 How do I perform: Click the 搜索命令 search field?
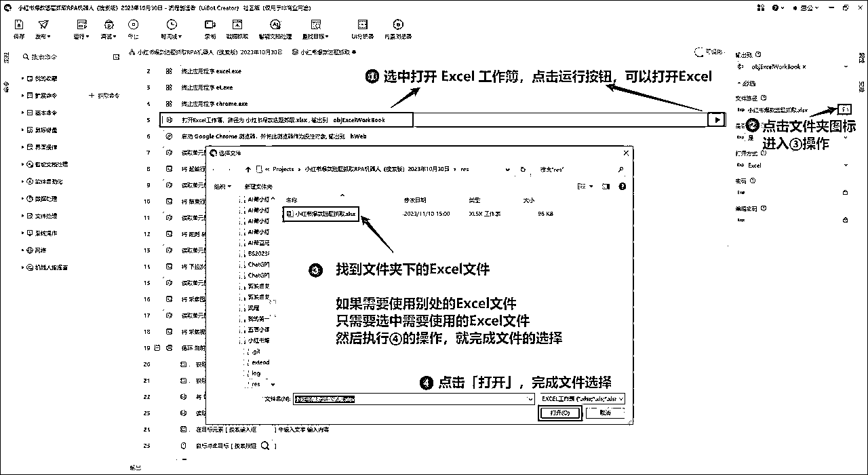[x=66, y=58]
